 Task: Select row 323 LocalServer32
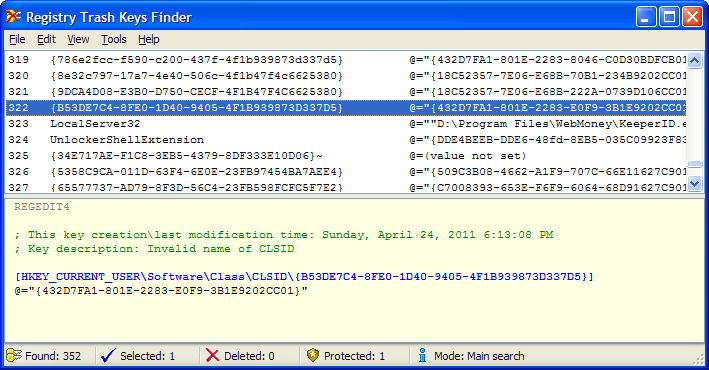pyautogui.click(x=346, y=124)
